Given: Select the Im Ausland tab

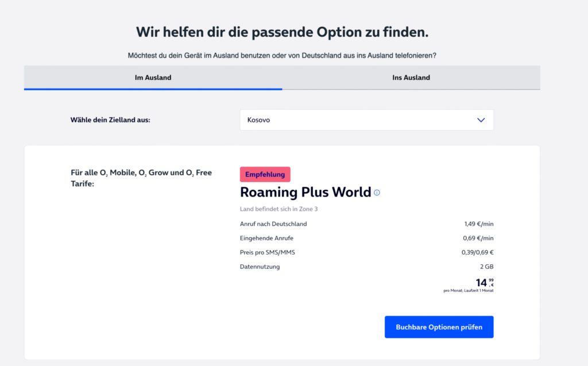Looking at the screenshot, I should (153, 77).
